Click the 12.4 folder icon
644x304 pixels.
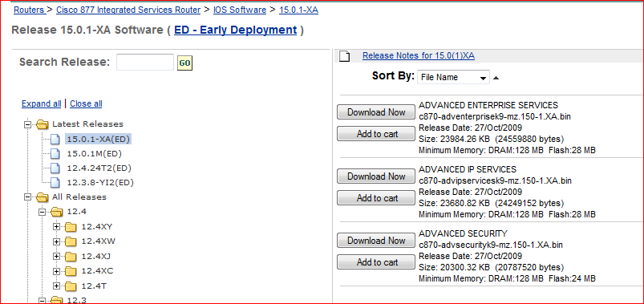[x=57, y=212]
